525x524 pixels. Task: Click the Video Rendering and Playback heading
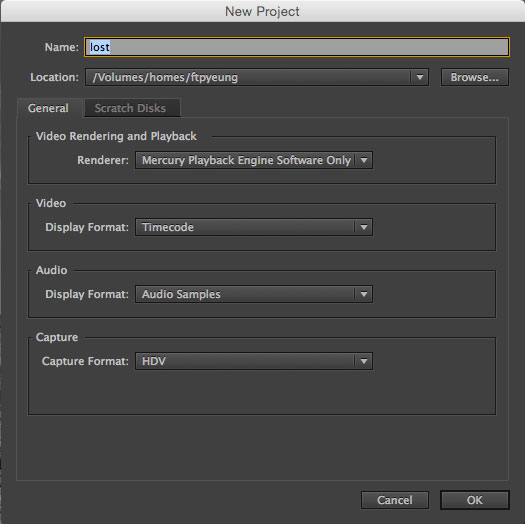(116, 136)
